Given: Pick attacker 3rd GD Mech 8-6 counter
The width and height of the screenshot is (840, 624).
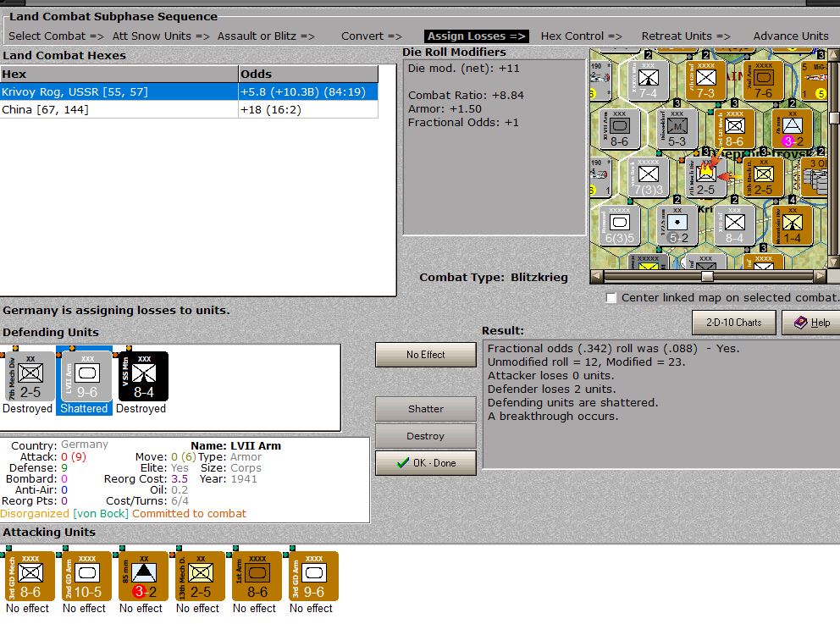Looking at the screenshot, I should point(30,577).
